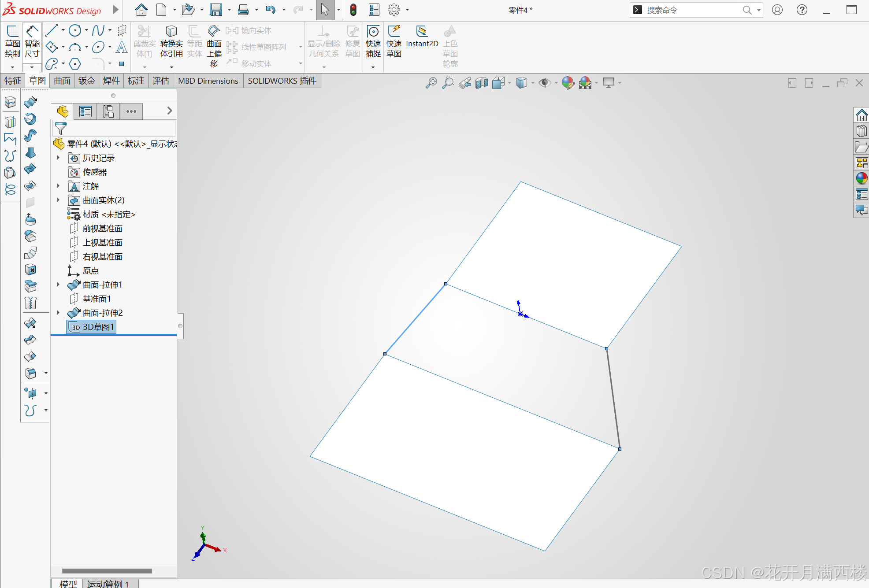Image resolution: width=869 pixels, height=588 pixels.
Task: Click the New document icon
Action: [x=161, y=10]
